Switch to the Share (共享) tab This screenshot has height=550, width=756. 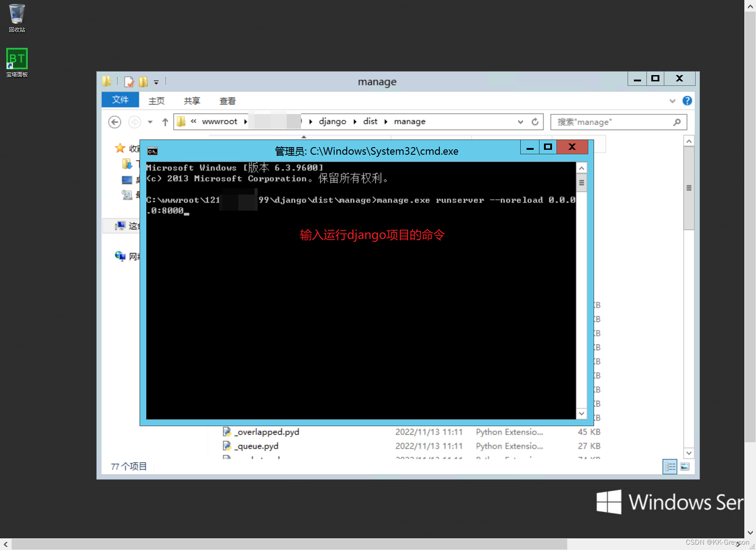click(x=192, y=101)
